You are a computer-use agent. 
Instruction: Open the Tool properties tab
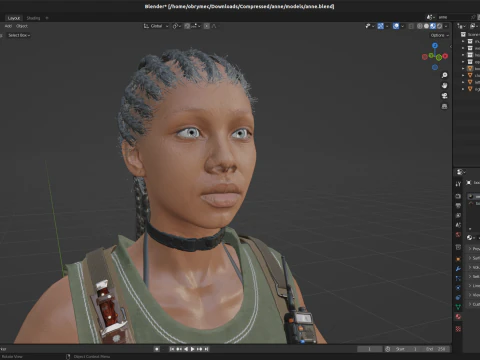click(458, 184)
